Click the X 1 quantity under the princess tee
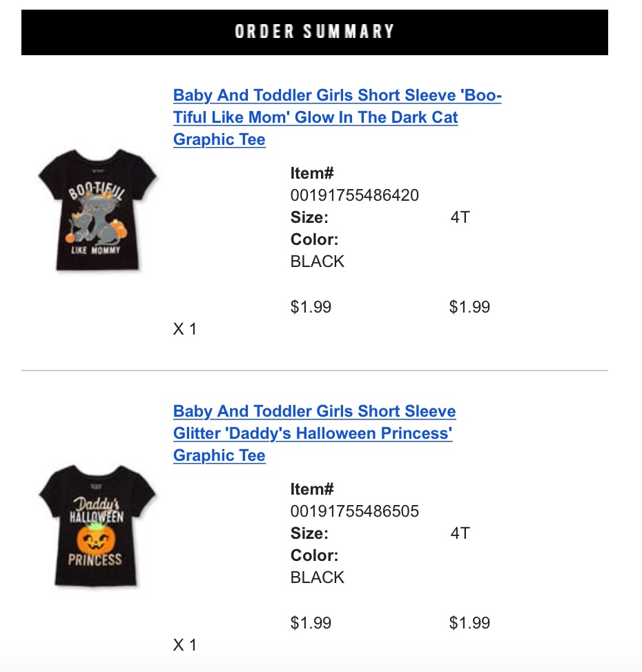This screenshot has height=672, width=642. (x=185, y=645)
